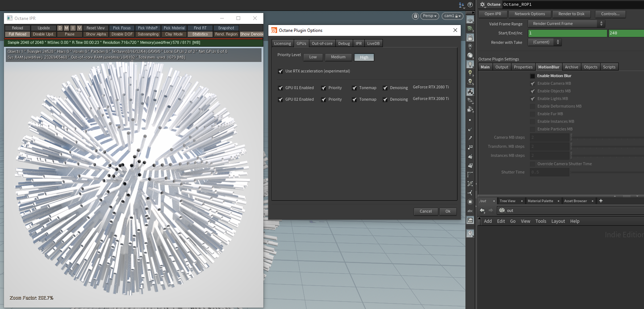Click the green reference plane icon
The image size is (644, 309).
click(470, 29)
